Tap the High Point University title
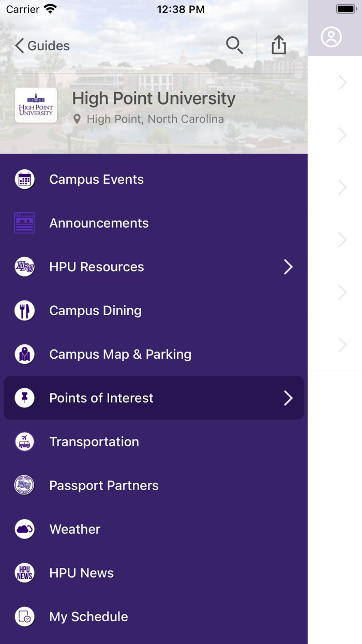Image resolution: width=362 pixels, height=644 pixels. click(154, 98)
